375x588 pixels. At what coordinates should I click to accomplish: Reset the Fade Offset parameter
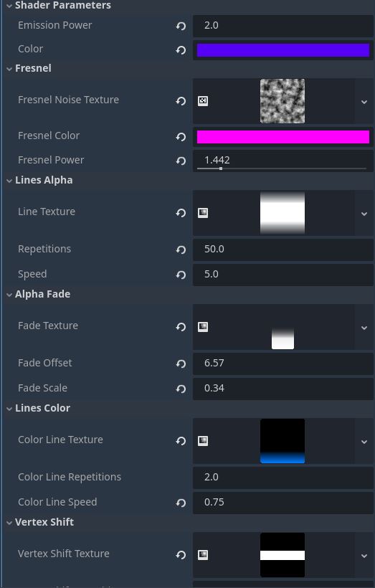181,364
